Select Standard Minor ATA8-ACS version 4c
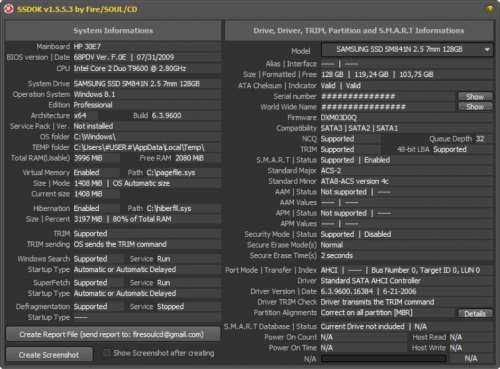Viewport: 500px width, 369px height. coord(354,182)
